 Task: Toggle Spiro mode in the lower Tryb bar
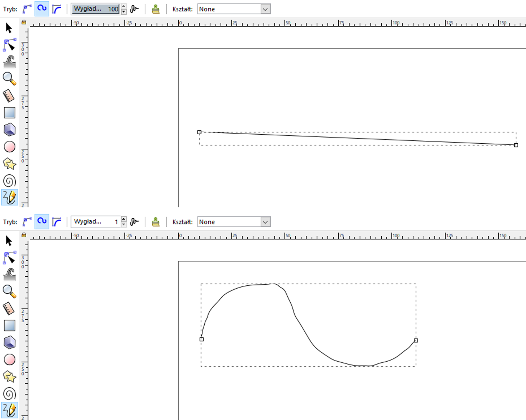[x=42, y=222]
